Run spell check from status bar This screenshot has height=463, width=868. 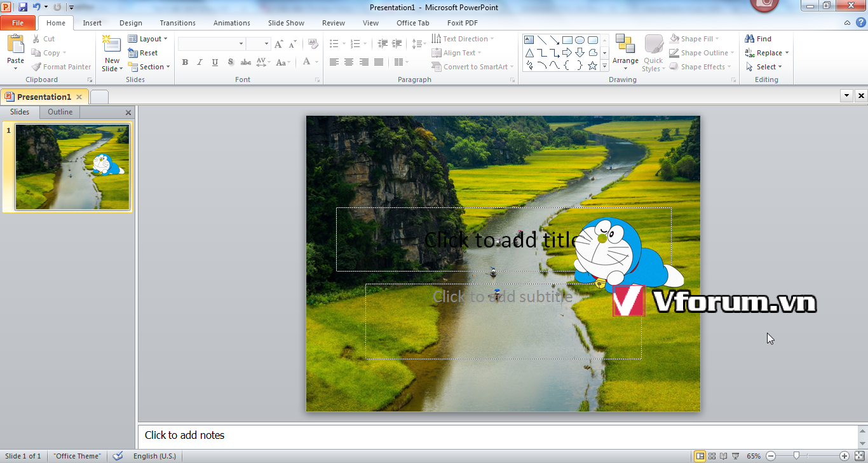[118, 456]
